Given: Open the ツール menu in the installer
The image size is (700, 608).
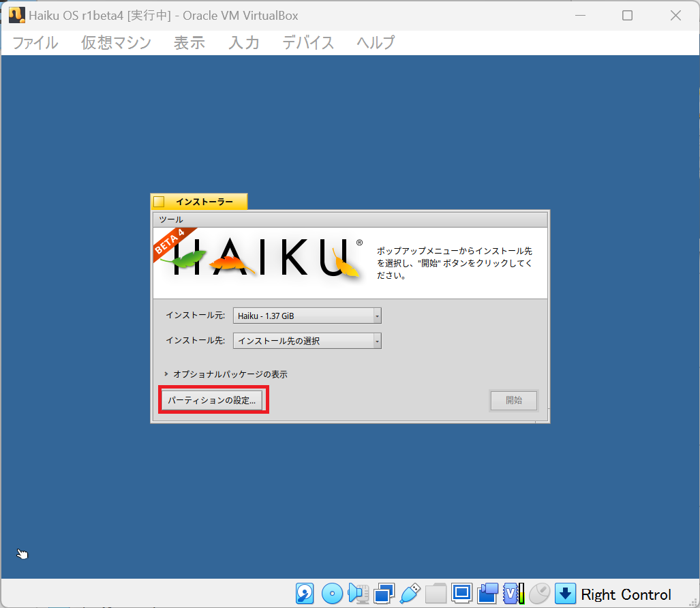Looking at the screenshot, I should (x=171, y=219).
